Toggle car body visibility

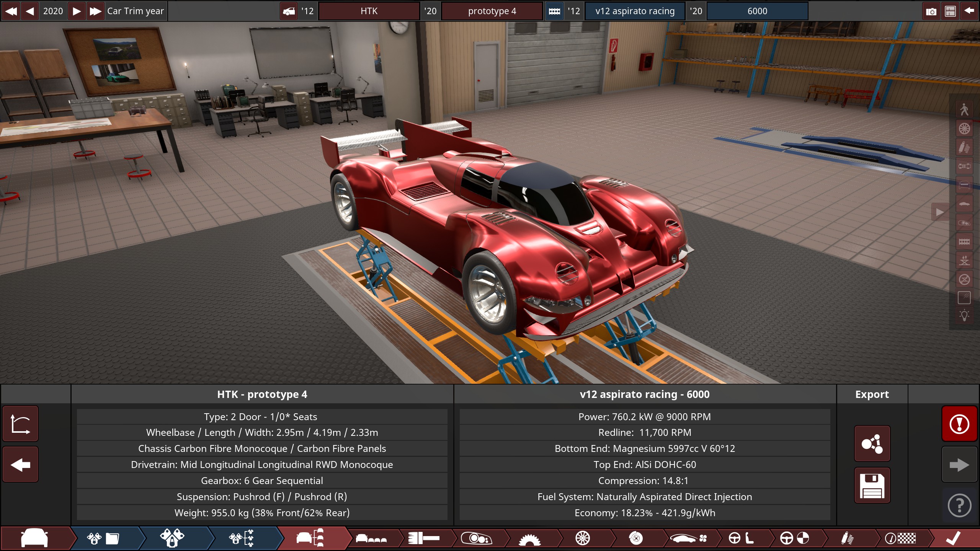(964, 204)
